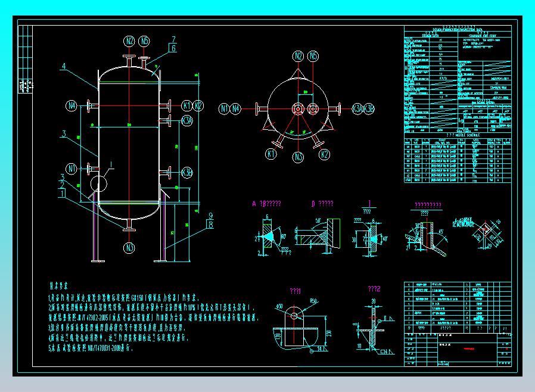Image resolution: width=535 pixels, height=392 pixels.
Task: Click detail circle I near support leg
Action: tap(99, 184)
